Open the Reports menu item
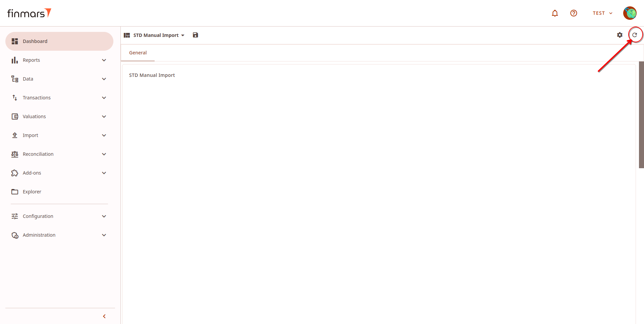This screenshot has height=324, width=644. [x=59, y=60]
